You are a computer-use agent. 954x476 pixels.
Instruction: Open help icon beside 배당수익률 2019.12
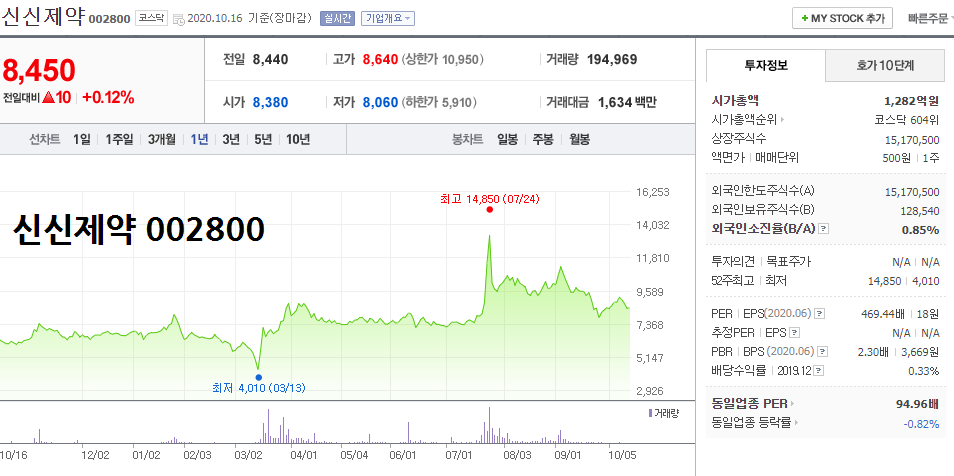pos(820,371)
